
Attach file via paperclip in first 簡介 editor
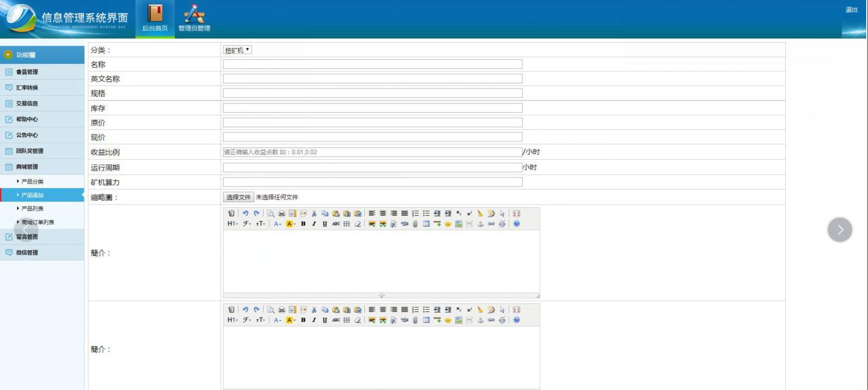pyautogui.click(x=415, y=224)
